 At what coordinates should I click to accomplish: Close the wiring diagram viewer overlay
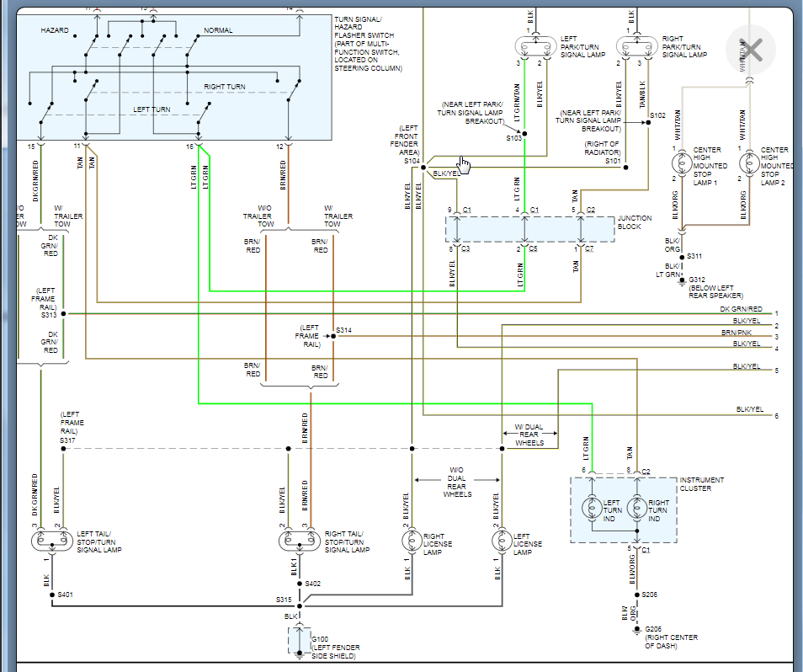coord(751,51)
